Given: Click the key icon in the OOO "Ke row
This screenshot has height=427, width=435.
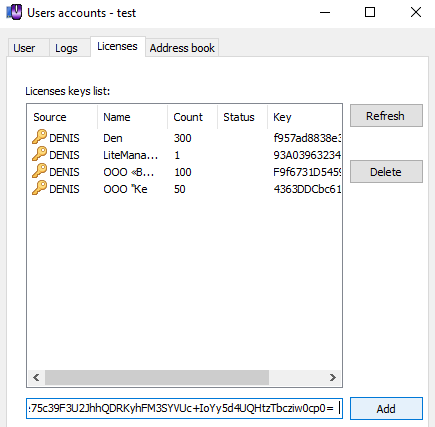Looking at the screenshot, I should pyautogui.click(x=39, y=188).
